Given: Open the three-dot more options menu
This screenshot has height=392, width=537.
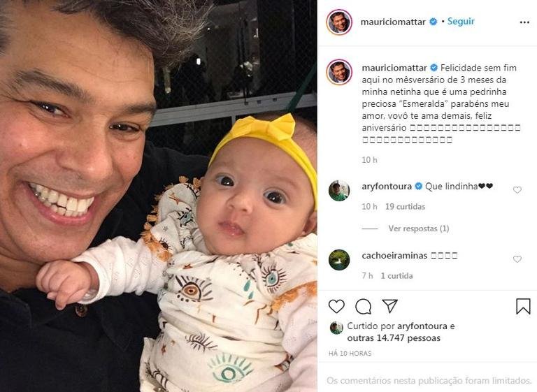Looking at the screenshot, I should 524,22.
